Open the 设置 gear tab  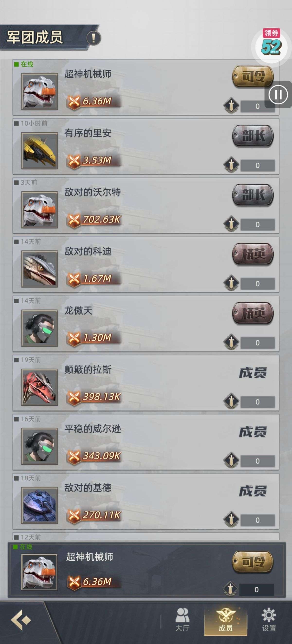pyautogui.click(x=269, y=620)
